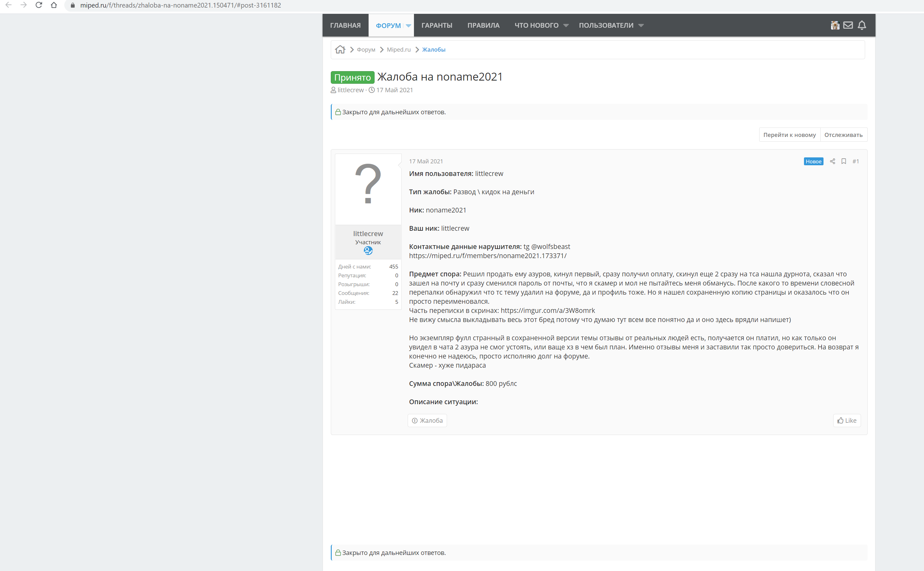Image resolution: width=924 pixels, height=571 pixels.
Task: Click the Сообщения count 22 in user card
Action: pos(395,293)
